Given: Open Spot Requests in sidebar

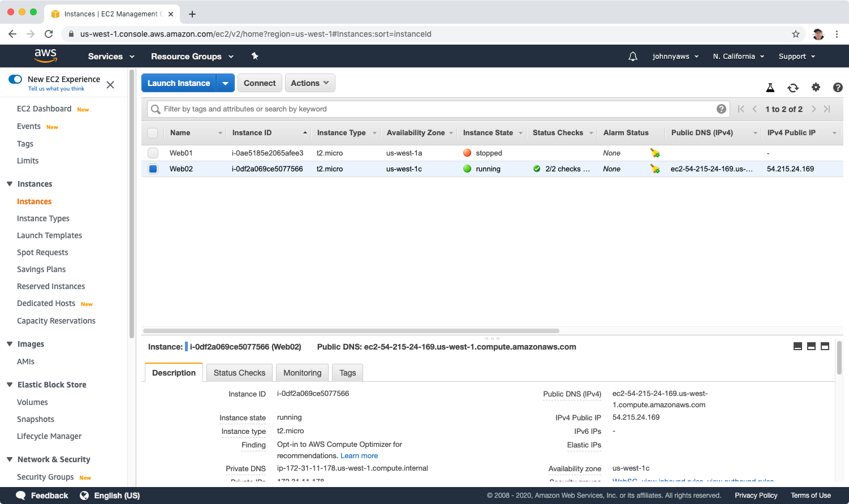Looking at the screenshot, I should click(x=42, y=252).
